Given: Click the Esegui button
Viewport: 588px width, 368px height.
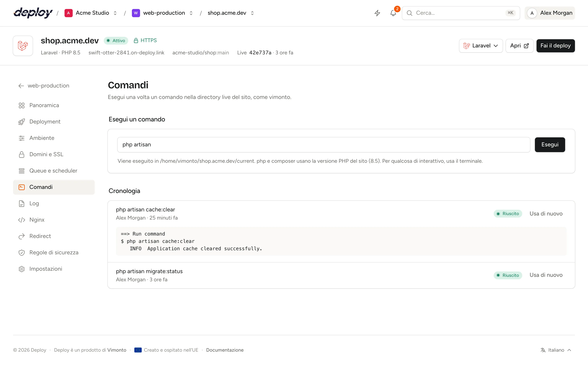Looking at the screenshot, I should [x=550, y=145].
